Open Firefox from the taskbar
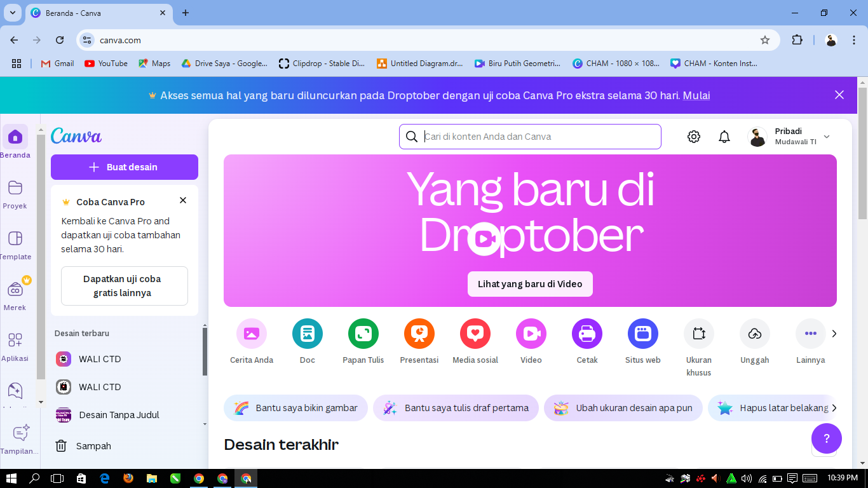Viewport: 868px width, 488px height. (x=128, y=478)
